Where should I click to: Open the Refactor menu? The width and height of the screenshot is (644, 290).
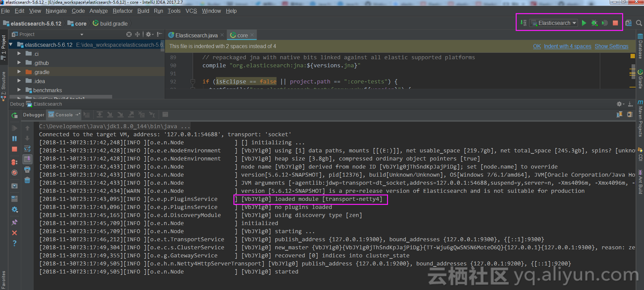click(x=123, y=11)
